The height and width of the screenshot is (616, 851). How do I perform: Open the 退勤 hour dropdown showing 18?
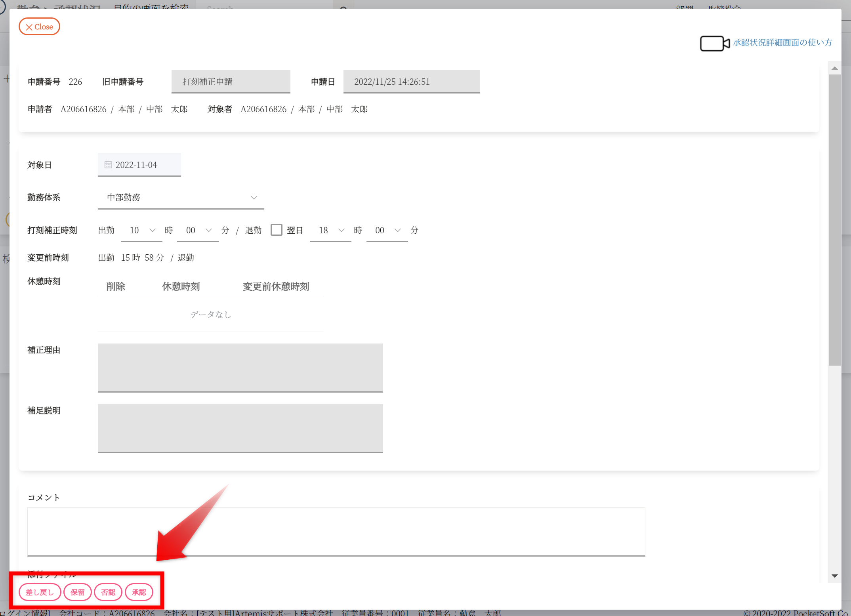point(330,231)
